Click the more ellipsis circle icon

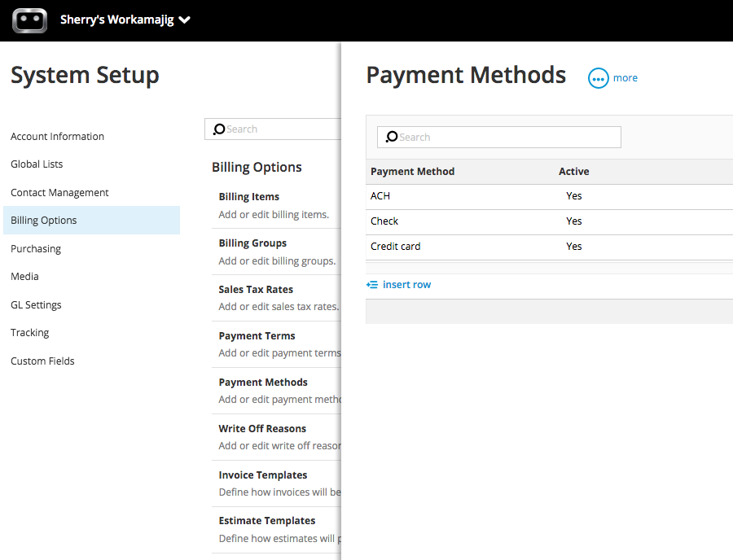(598, 78)
